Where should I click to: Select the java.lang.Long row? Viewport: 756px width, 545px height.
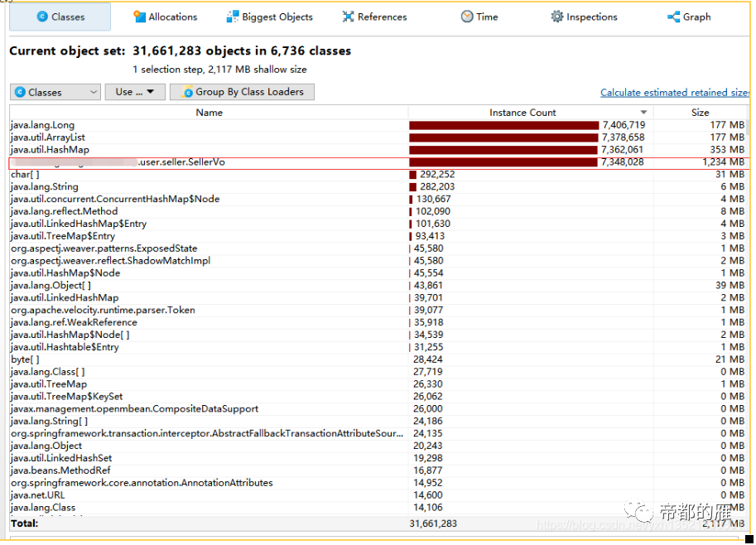[x=378, y=125]
